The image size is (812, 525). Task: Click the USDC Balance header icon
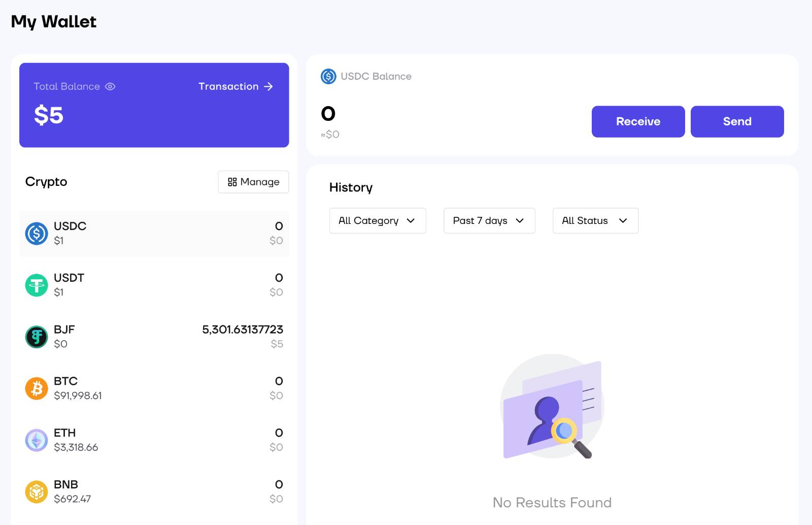[x=328, y=76]
